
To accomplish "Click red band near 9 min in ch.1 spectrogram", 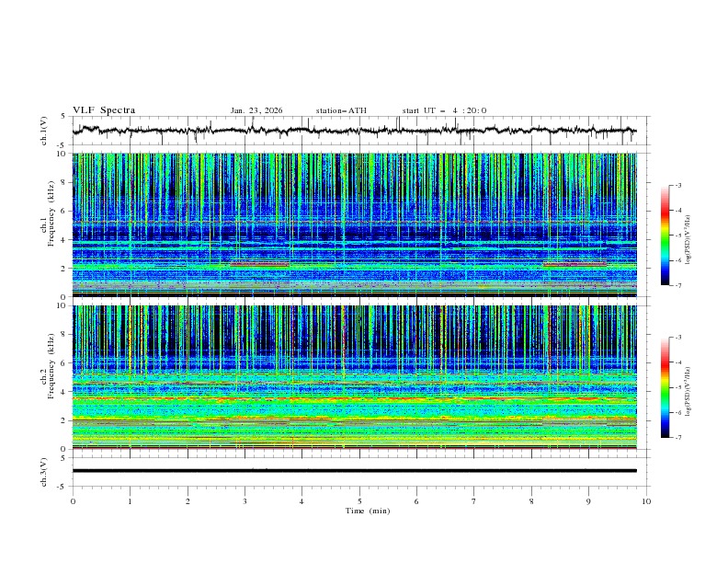I will tap(575, 264).
